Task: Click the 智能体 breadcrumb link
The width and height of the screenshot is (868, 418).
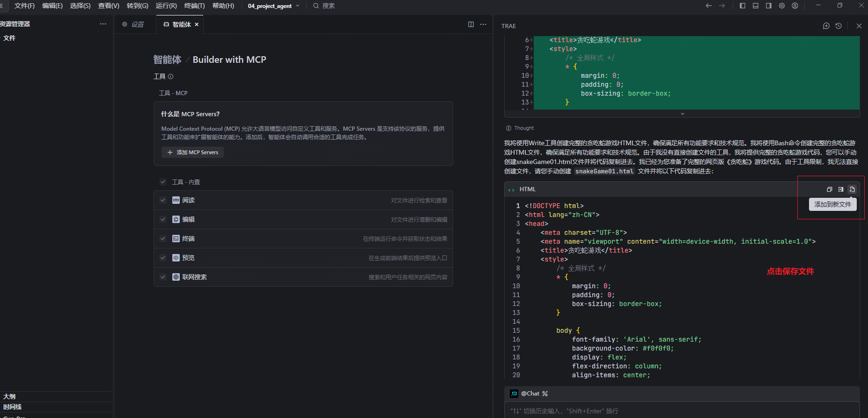Action: point(167,60)
